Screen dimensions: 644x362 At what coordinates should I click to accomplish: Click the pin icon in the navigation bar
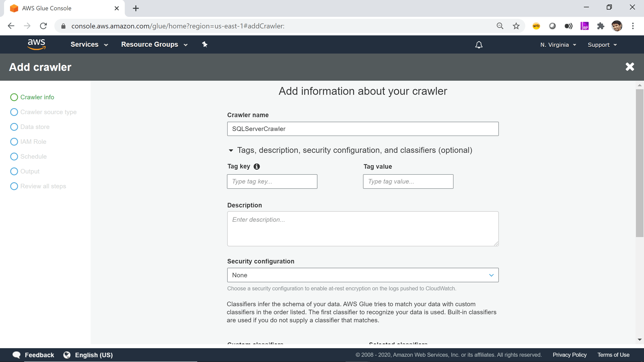205,44
